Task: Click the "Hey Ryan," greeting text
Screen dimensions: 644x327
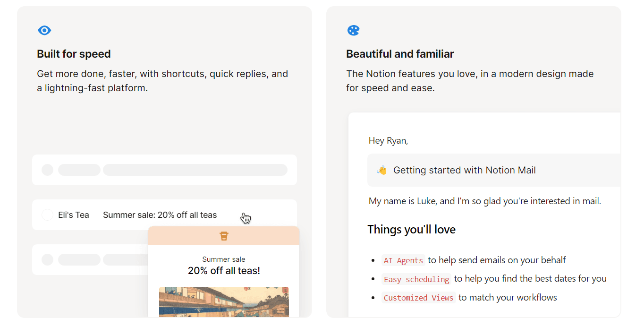Action: [388, 140]
